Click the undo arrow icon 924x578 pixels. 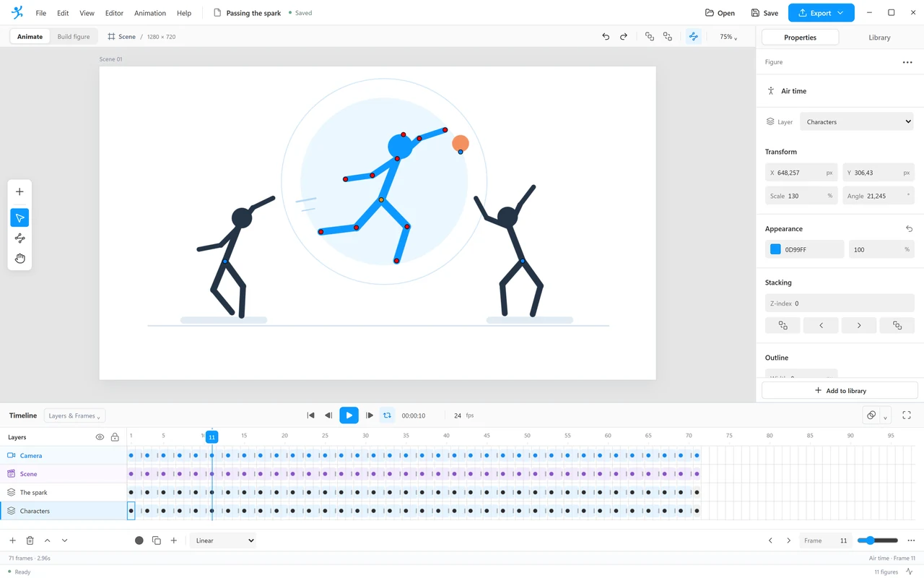click(606, 37)
